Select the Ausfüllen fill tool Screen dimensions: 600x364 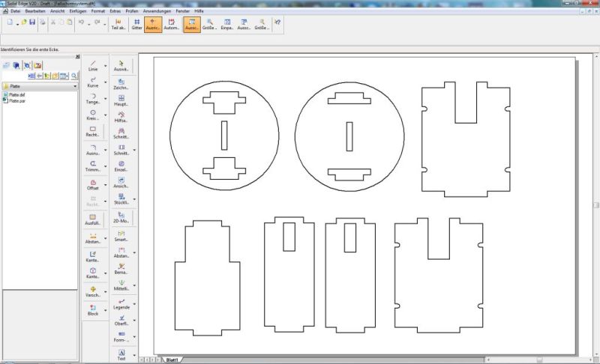pyautogui.click(x=93, y=220)
